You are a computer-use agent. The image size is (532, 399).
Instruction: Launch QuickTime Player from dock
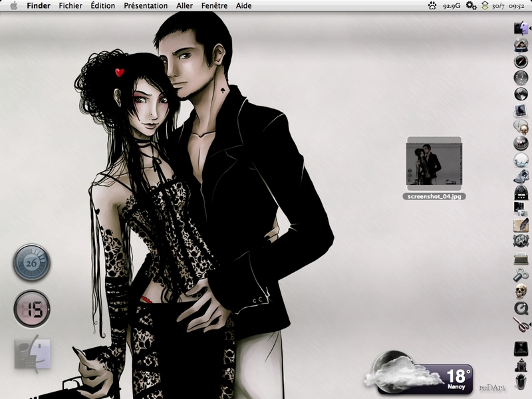coord(521,309)
